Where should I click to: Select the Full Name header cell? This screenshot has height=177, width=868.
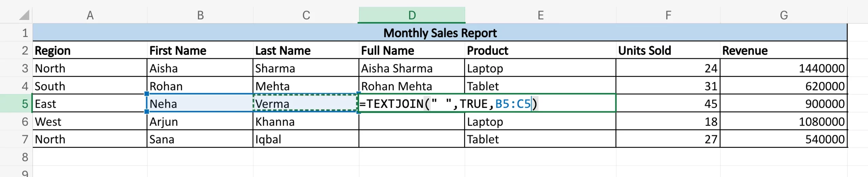point(411,51)
